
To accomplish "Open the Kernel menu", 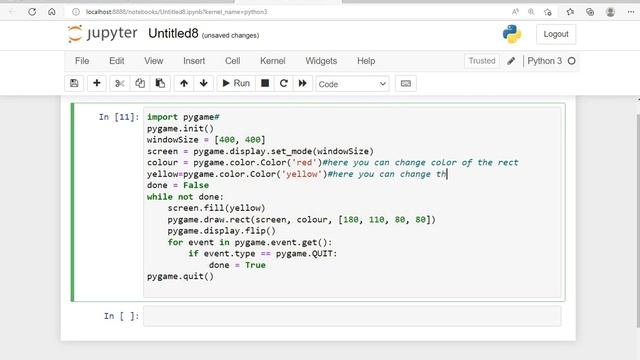I will (x=273, y=61).
